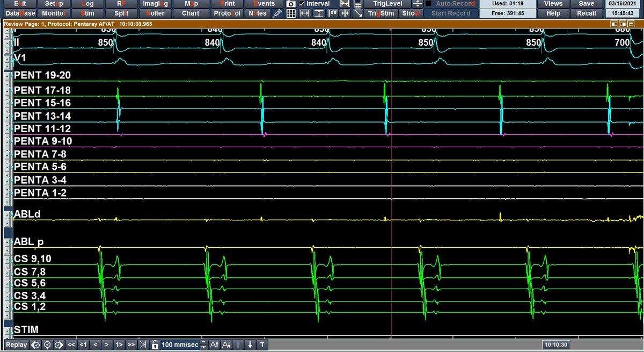Image resolution: width=644 pixels, height=352 pixels.
Task: Open the Setup menu
Action: coord(54,4)
